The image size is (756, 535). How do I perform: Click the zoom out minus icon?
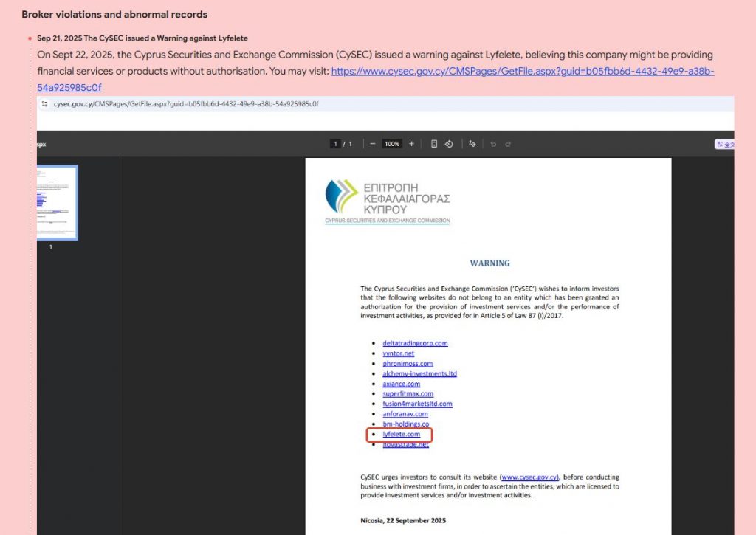click(373, 144)
